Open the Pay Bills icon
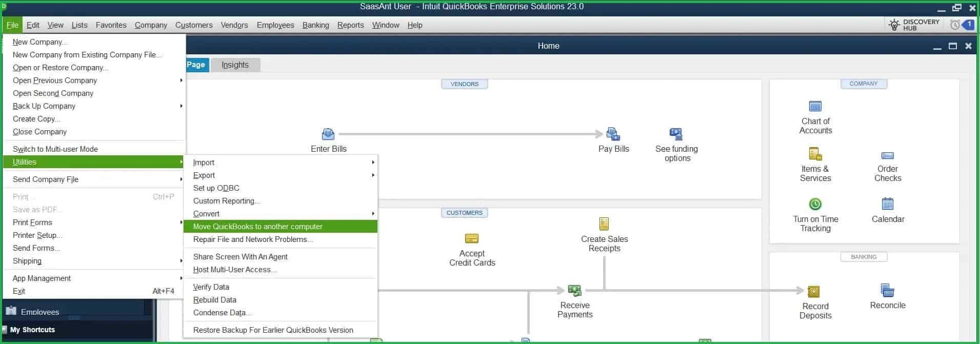980x344 pixels. 613,134
